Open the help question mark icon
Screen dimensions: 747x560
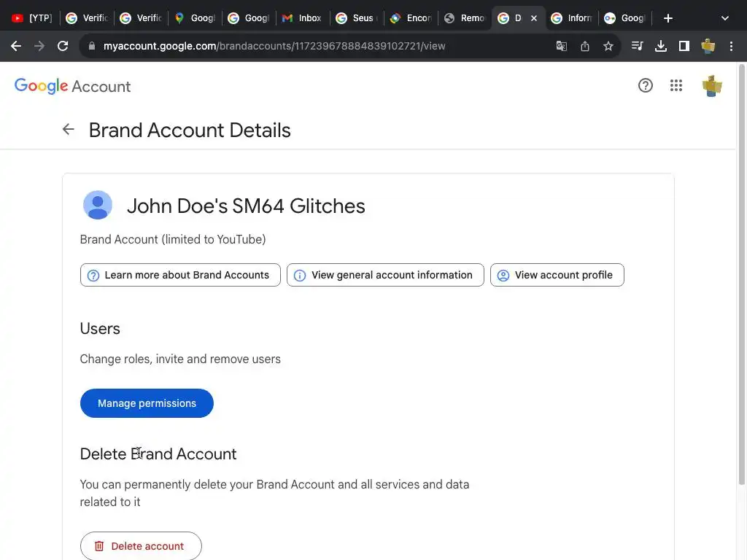tap(646, 86)
